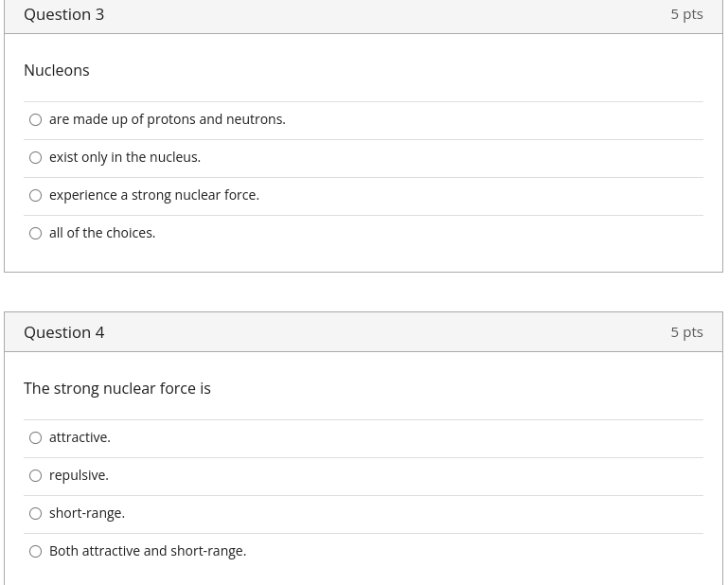Choose 'exist only in the nucleus' option
The height and width of the screenshot is (585, 728).
(x=35, y=158)
